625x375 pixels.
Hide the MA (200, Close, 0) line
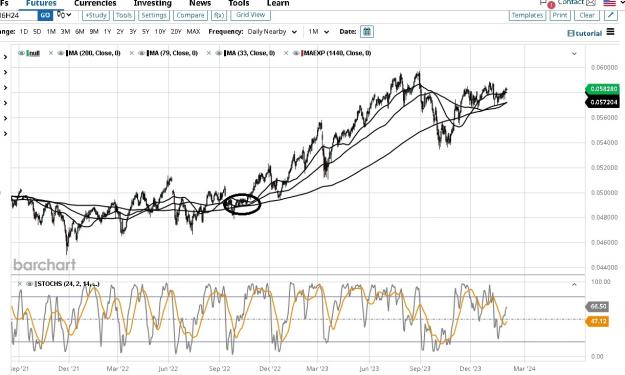point(61,53)
